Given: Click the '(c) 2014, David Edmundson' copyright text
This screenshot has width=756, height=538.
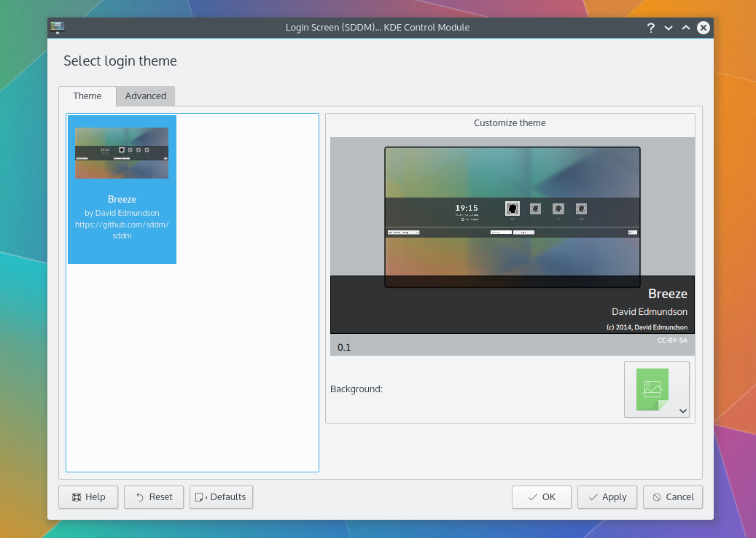Looking at the screenshot, I should coord(647,327).
